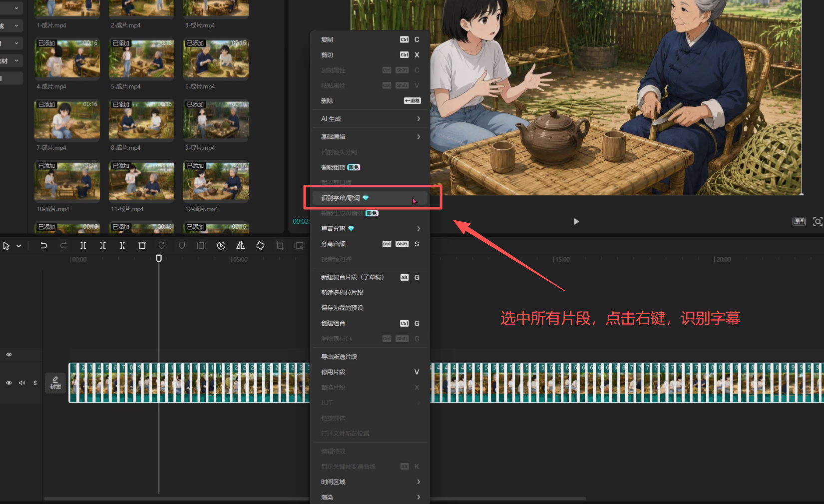The width and height of the screenshot is (824, 504).
Task: Click the freeze frame toolbar icon
Action: 201,246
